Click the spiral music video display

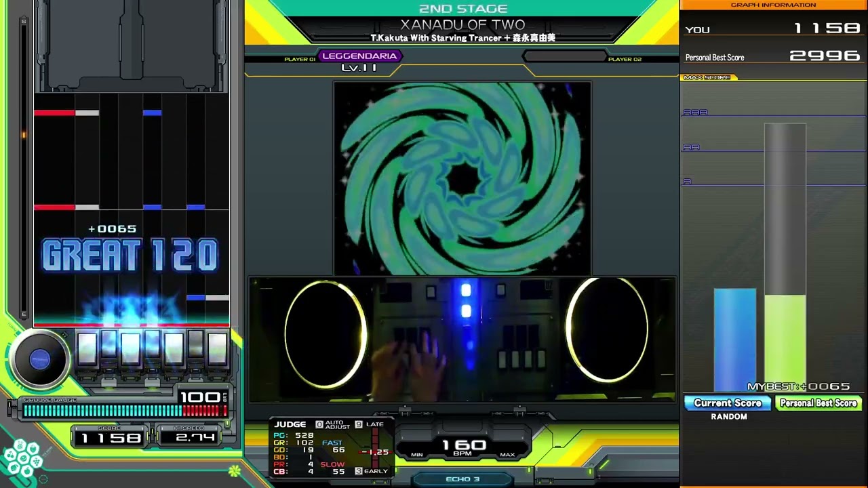pos(462,178)
